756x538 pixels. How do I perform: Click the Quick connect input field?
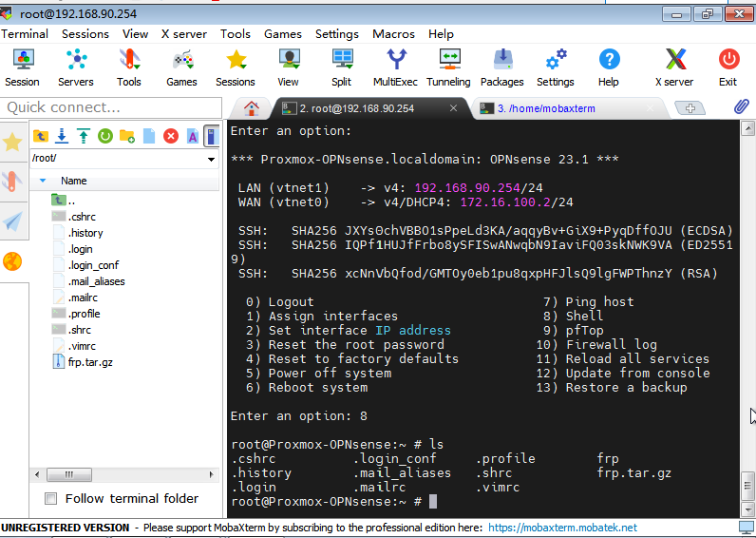pyautogui.click(x=112, y=107)
